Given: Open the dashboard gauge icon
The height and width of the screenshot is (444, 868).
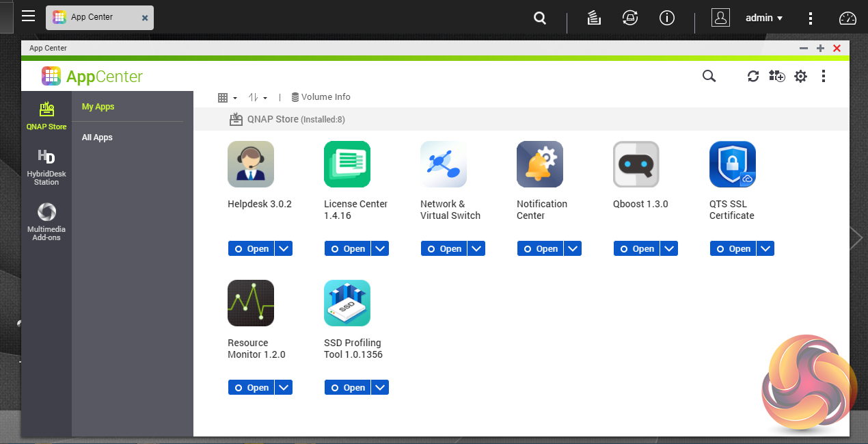Looking at the screenshot, I should [847, 18].
